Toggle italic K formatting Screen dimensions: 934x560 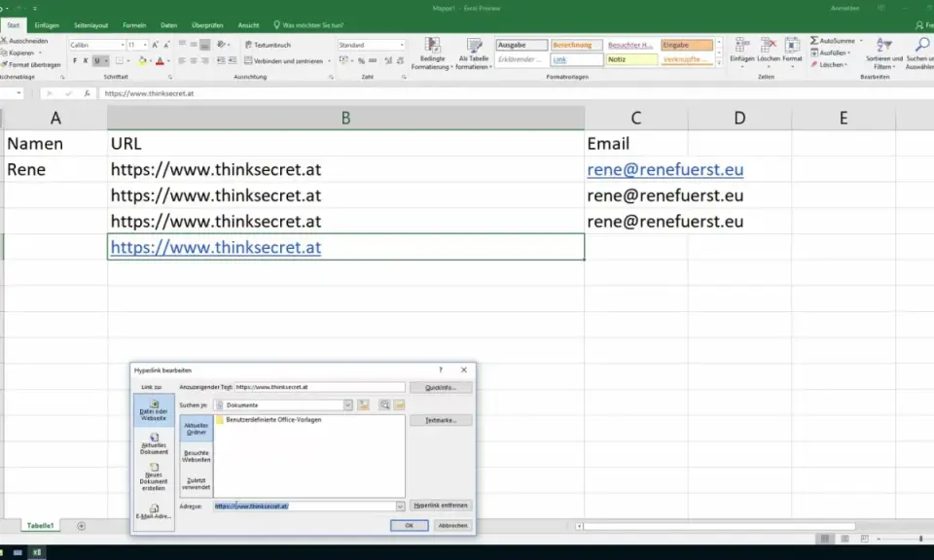tap(86, 60)
